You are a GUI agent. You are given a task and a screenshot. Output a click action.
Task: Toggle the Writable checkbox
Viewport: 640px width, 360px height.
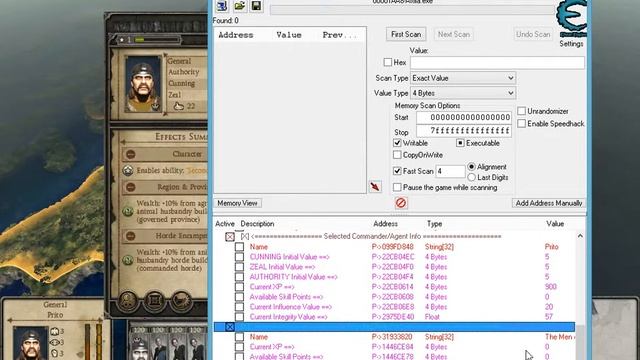tap(397, 143)
